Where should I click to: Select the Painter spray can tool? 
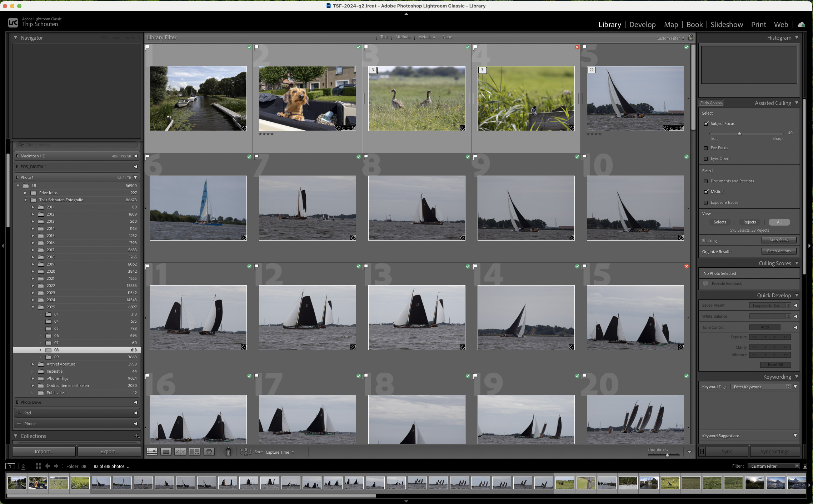pyautogui.click(x=228, y=452)
